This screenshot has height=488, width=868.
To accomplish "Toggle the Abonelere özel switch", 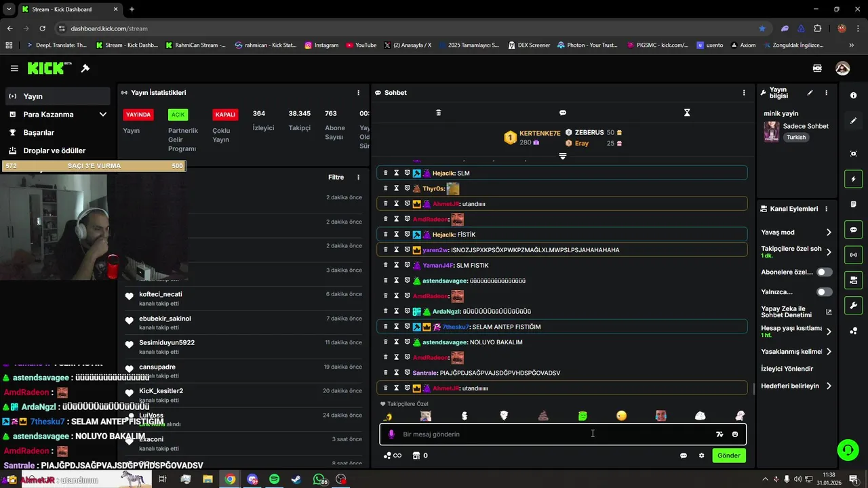I will (x=824, y=272).
